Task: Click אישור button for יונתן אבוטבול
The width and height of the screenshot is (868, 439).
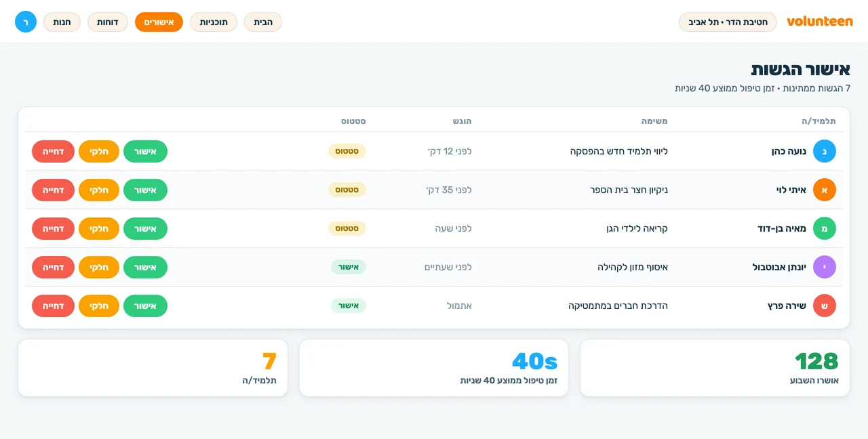Action: (x=145, y=267)
